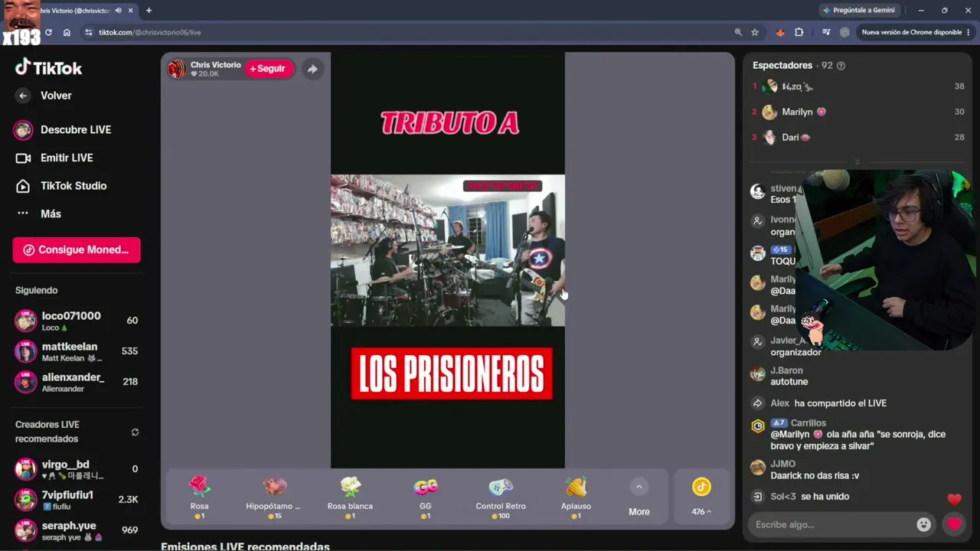Send a Rosa blanca gift
The image size is (980, 551).
click(350, 496)
